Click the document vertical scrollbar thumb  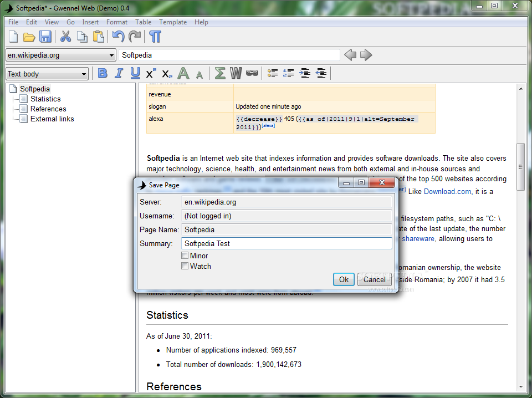[x=520, y=167]
